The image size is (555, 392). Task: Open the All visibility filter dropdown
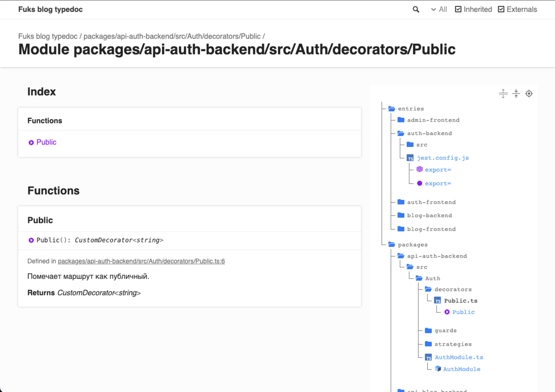click(439, 9)
